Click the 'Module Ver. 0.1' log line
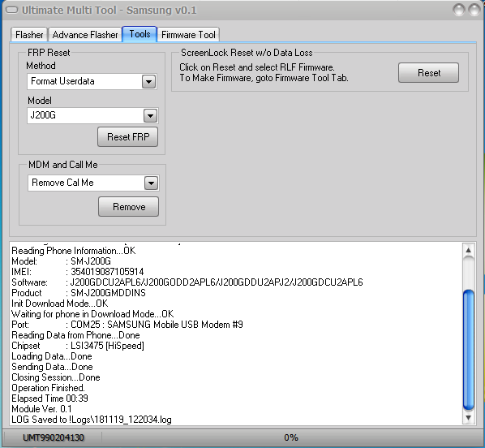Screen dimensions: 485x448 [x=41, y=409]
